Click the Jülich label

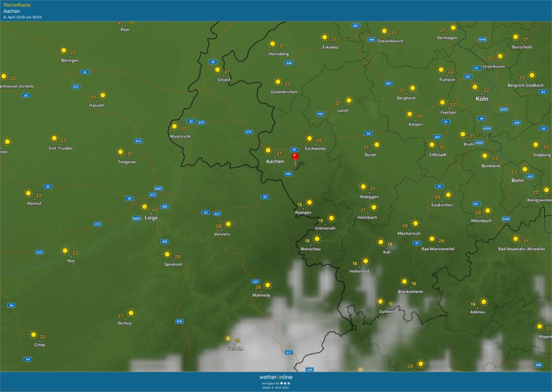[x=342, y=111]
